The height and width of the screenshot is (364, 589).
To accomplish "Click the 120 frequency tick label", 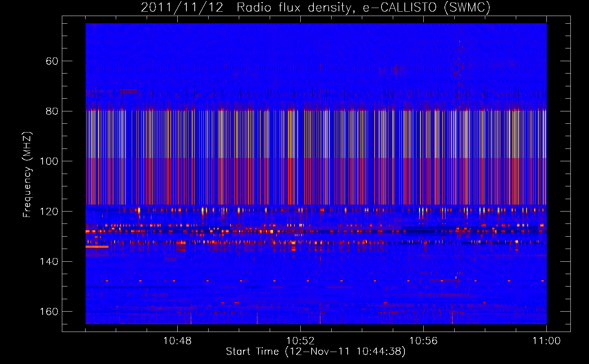I will pos(48,211).
